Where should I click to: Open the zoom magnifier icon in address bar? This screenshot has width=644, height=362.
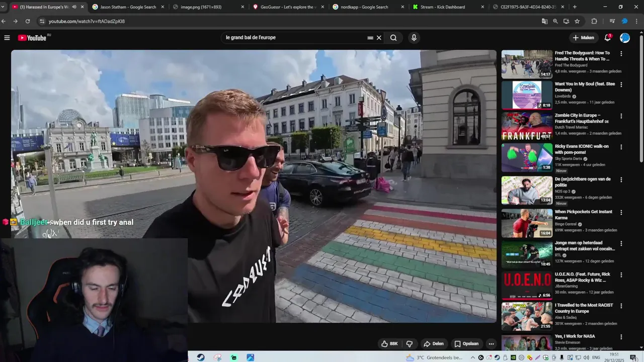555,21
